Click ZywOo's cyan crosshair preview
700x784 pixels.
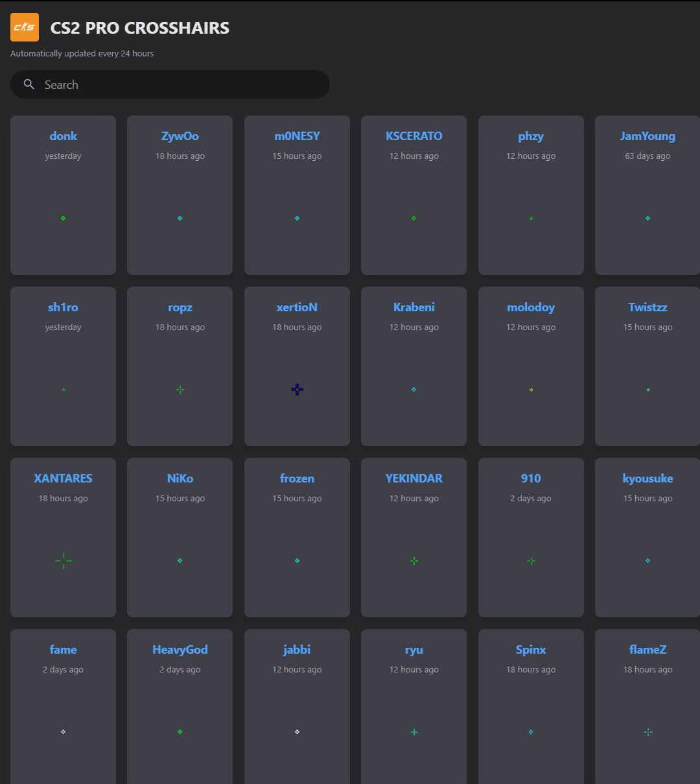(x=180, y=219)
